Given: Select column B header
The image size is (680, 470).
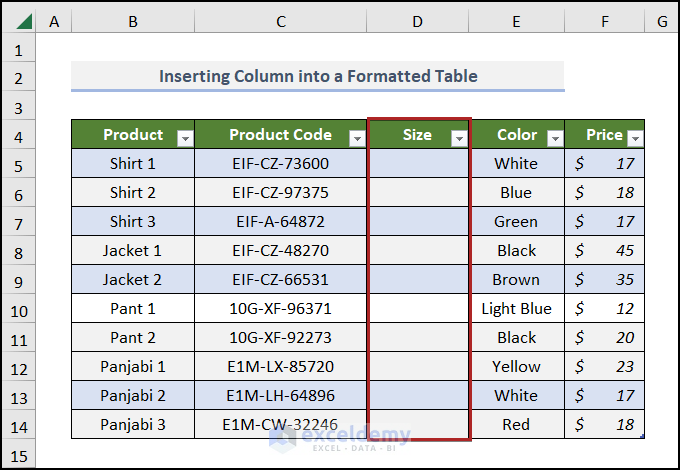Looking at the screenshot, I should (132, 20).
